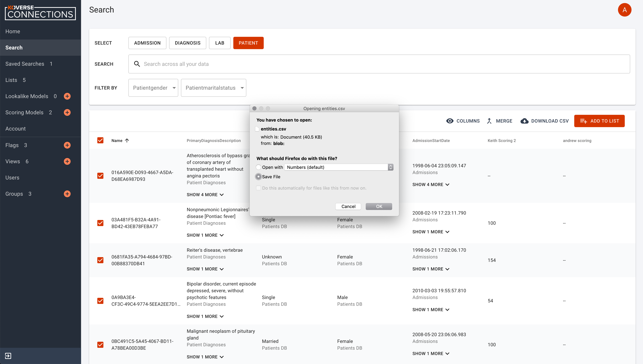Click the Merge action
Image resolution: width=643 pixels, height=364 pixels.
click(x=499, y=121)
